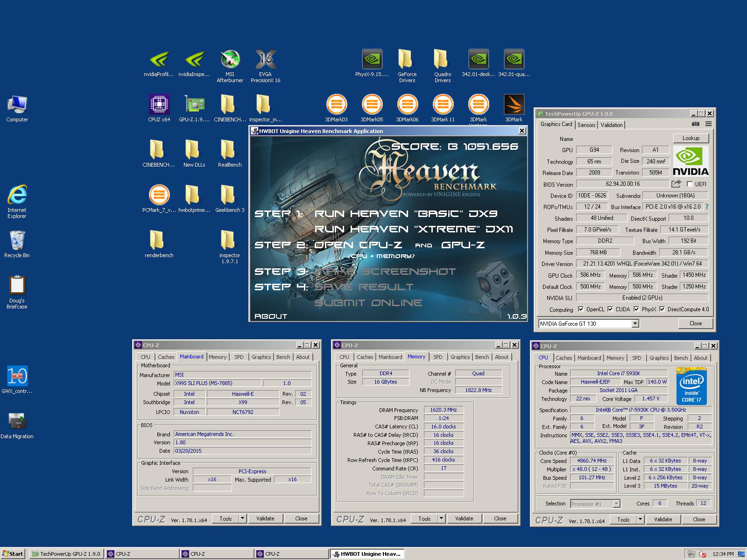Click the Lookup button in GPU-Z

tap(691, 138)
